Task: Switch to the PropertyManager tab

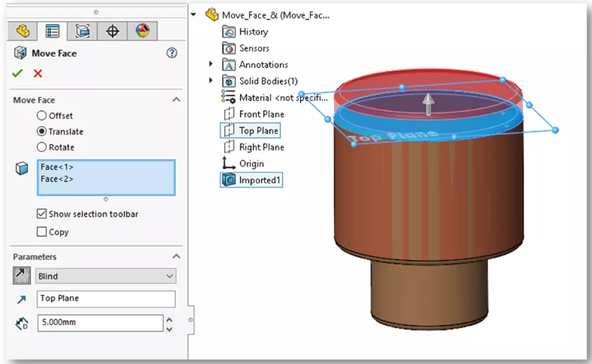Action: coord(52,31)
